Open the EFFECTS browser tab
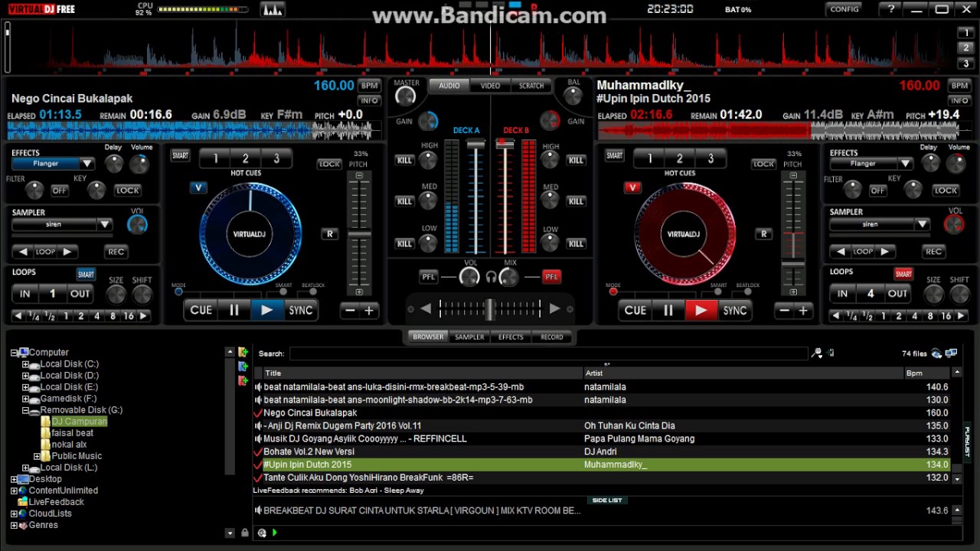980x551 pixels. [511, 337]
